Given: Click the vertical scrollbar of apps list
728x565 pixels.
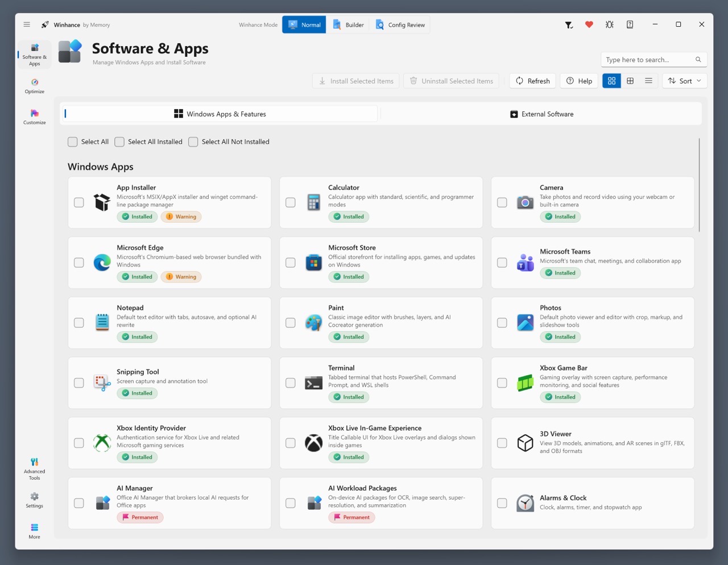Looking at the screenshot, I should pyautogui.click(x=699, y=185).
